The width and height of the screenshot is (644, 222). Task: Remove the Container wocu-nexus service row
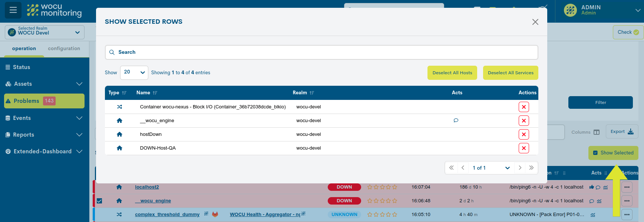point(524,107)
